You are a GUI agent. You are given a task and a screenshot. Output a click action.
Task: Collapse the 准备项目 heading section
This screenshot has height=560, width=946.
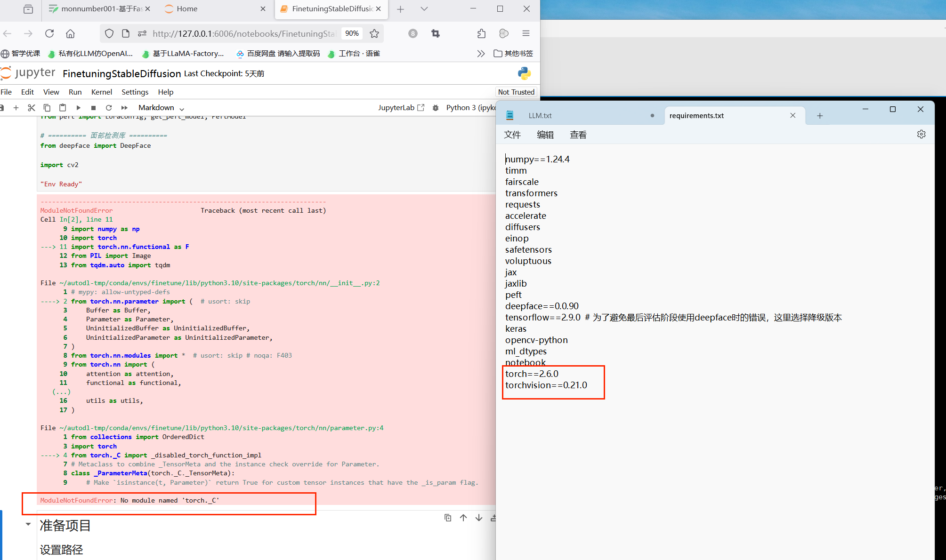pos(28,524)
